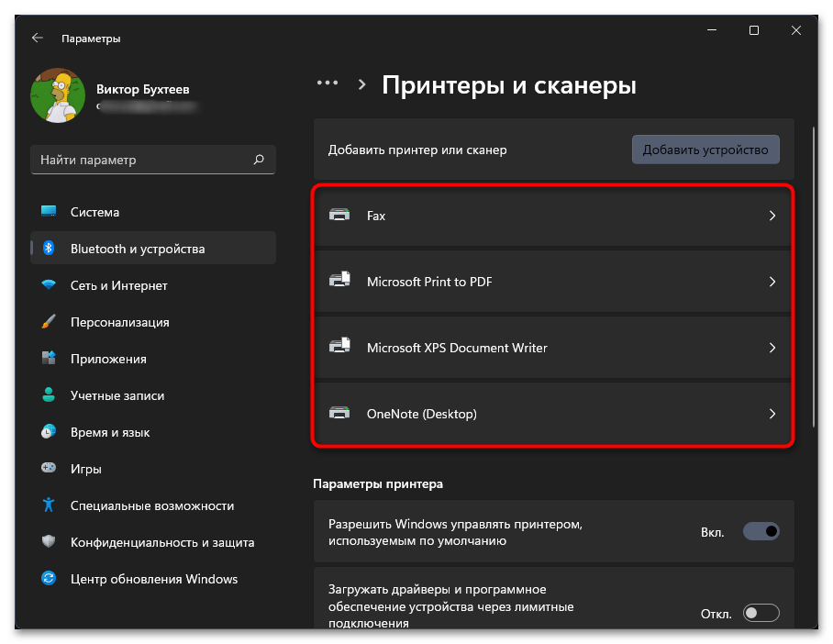Screen dimensions: 833x644
Task: Open Microsoft Print to PDF entry
Action: 553,282
